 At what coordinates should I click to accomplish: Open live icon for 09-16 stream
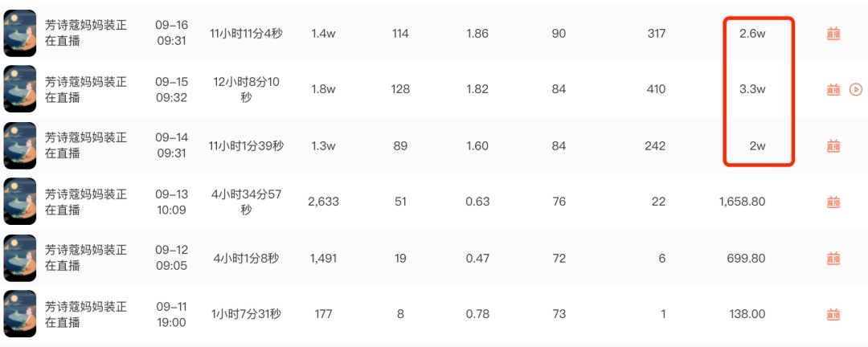coord(833,34)
